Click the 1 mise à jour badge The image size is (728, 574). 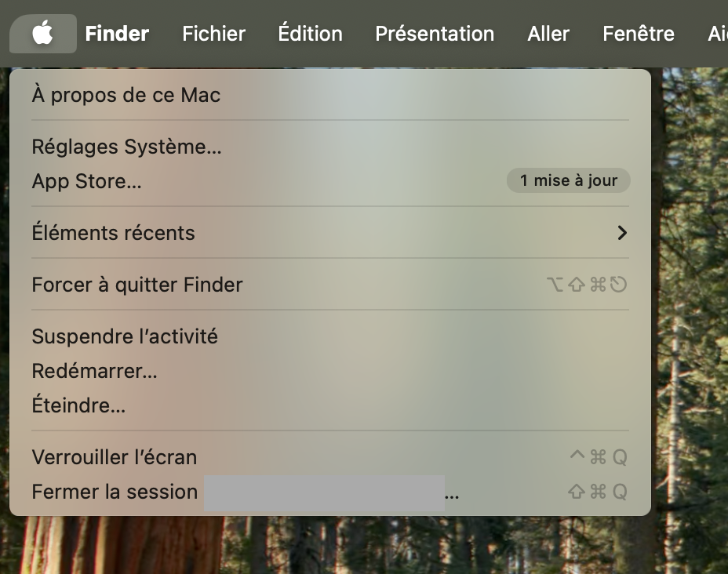pos(568,180)
